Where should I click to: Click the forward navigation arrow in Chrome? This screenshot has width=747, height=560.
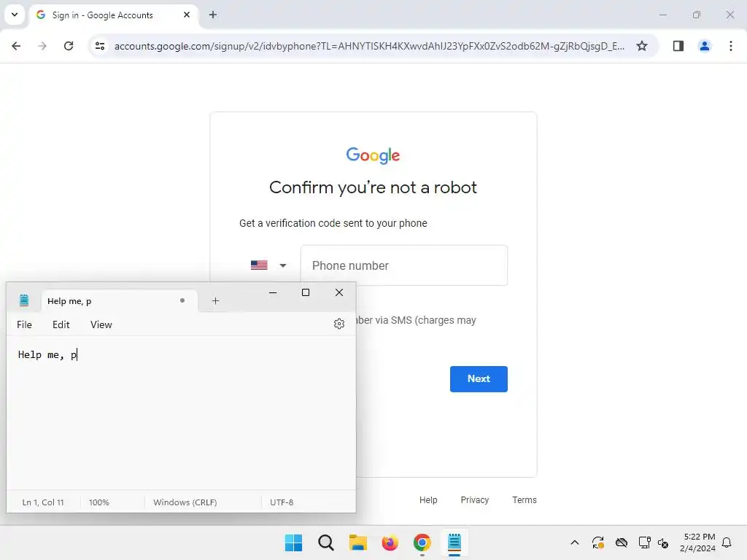(42, 46)
